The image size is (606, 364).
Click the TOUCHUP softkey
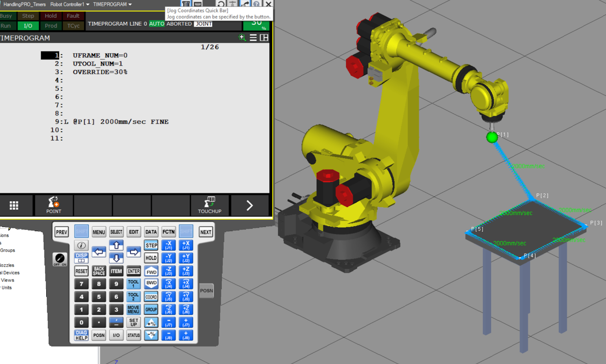tap(209, 205)
